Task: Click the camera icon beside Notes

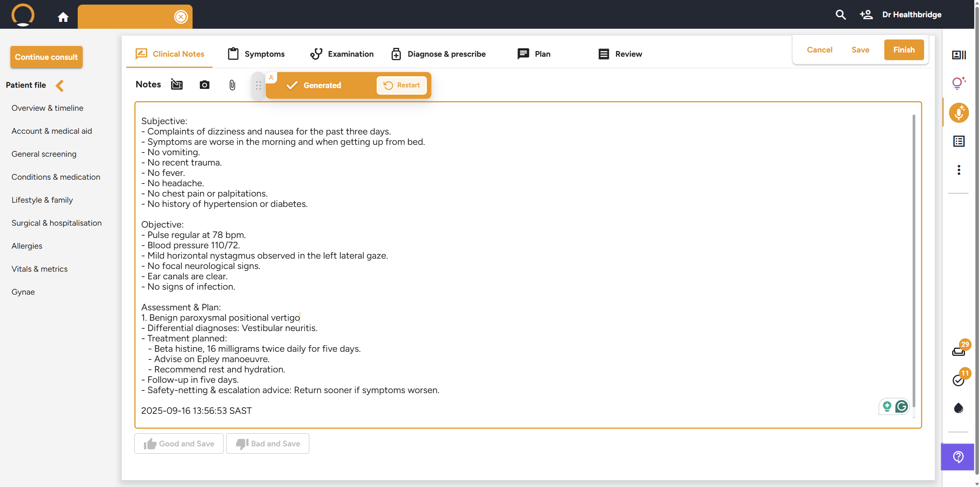Action: 204,85
